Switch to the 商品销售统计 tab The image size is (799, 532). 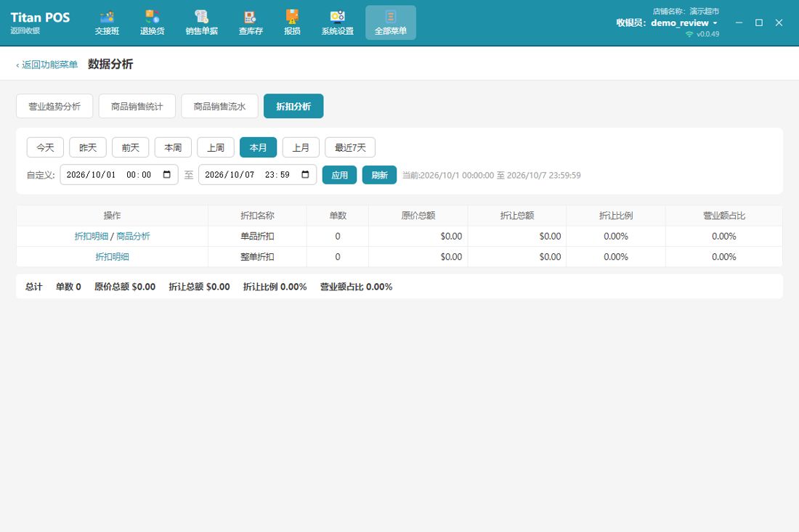click(x=137, y=106)
